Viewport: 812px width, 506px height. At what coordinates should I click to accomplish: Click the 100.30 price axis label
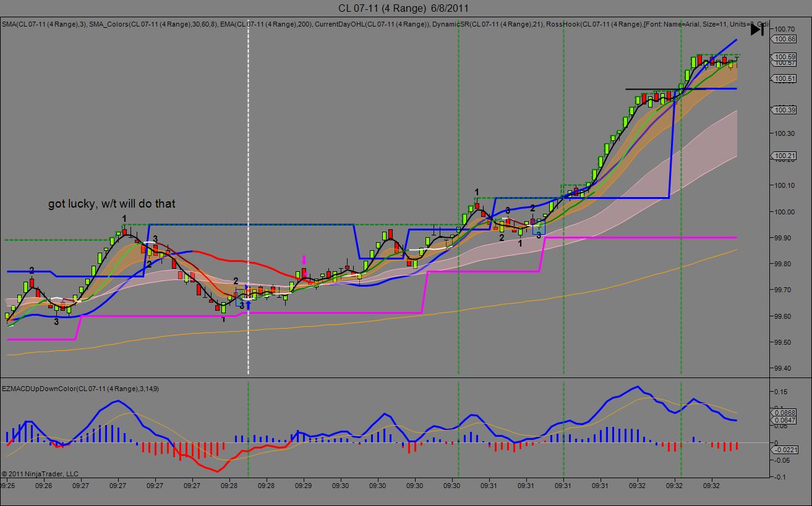(785, 133)
